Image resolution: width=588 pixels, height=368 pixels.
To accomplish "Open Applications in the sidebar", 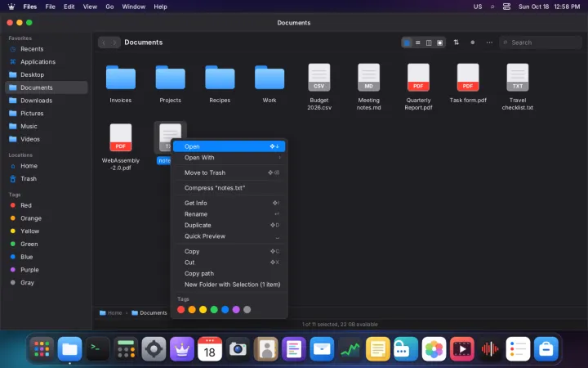I will tap(47, 61).
